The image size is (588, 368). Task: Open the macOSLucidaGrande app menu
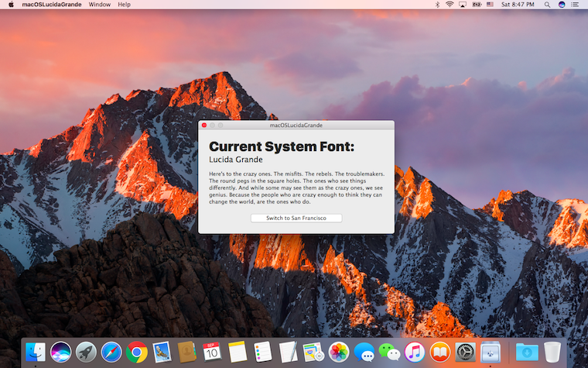click(x=52, y=5)
